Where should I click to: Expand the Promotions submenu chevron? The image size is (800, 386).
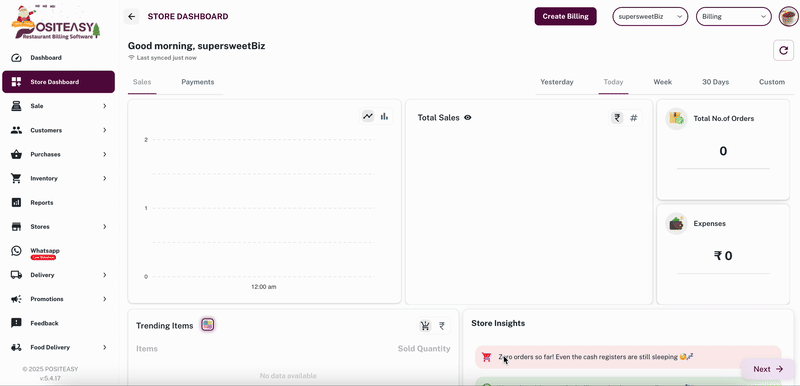[105, 299]
